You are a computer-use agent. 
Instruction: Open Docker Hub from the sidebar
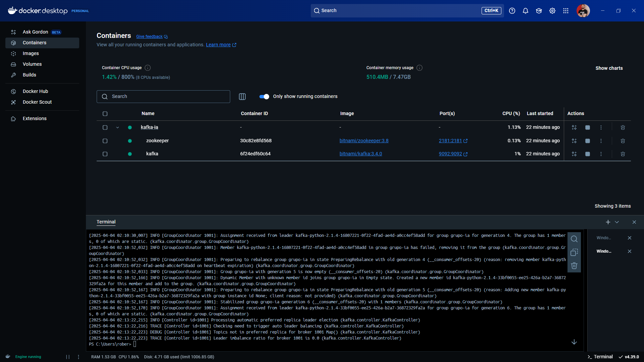point(42,91)
